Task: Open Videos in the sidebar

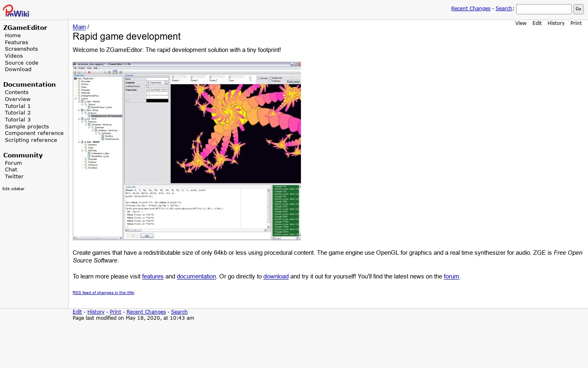Action: coord(14,56)
